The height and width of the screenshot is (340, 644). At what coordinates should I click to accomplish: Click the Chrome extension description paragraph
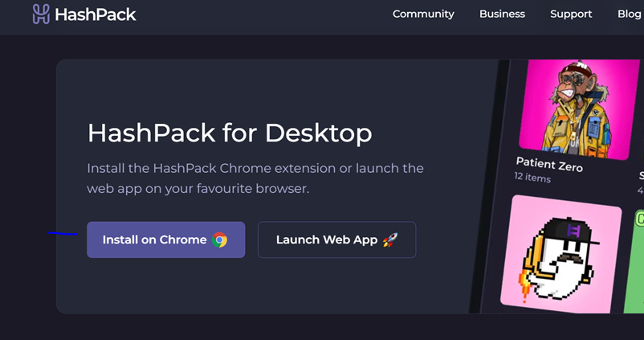click(x=255, y=178)
